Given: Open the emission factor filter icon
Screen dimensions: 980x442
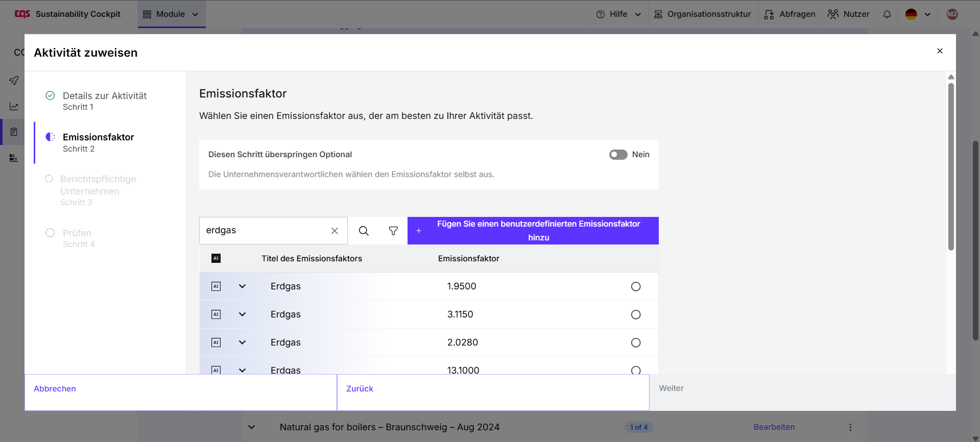Looking at the screenshot, I should click(x=393, y=231).
